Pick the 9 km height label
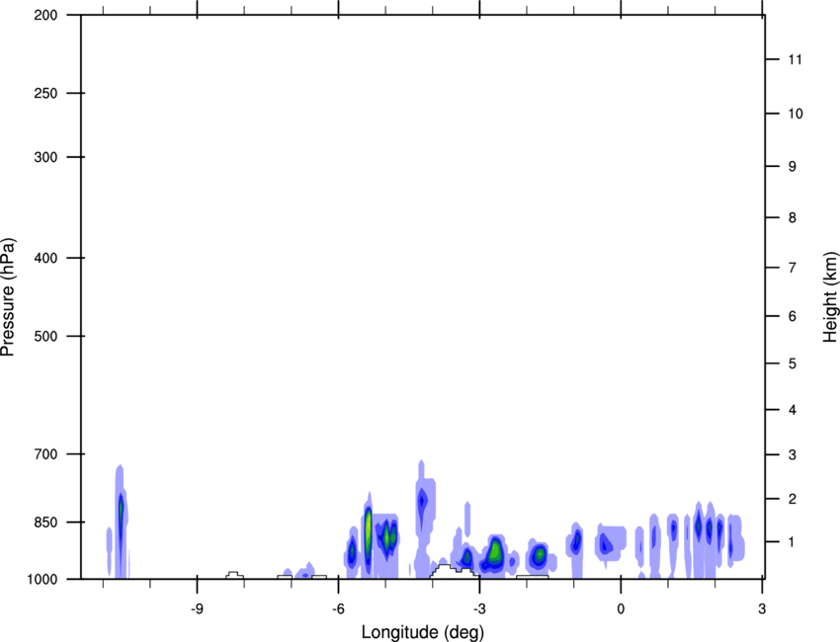The width and height of the screenshot is (840, 642). point(793,167)
